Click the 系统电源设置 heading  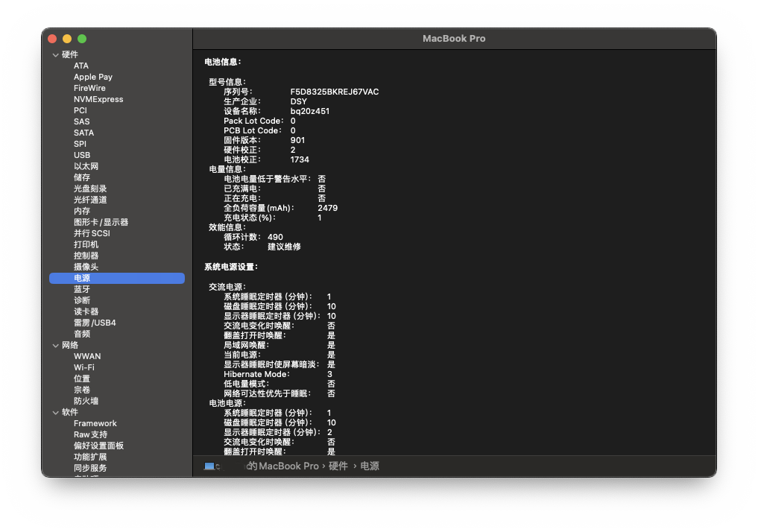pyautogui.click(x=231, y=267)
